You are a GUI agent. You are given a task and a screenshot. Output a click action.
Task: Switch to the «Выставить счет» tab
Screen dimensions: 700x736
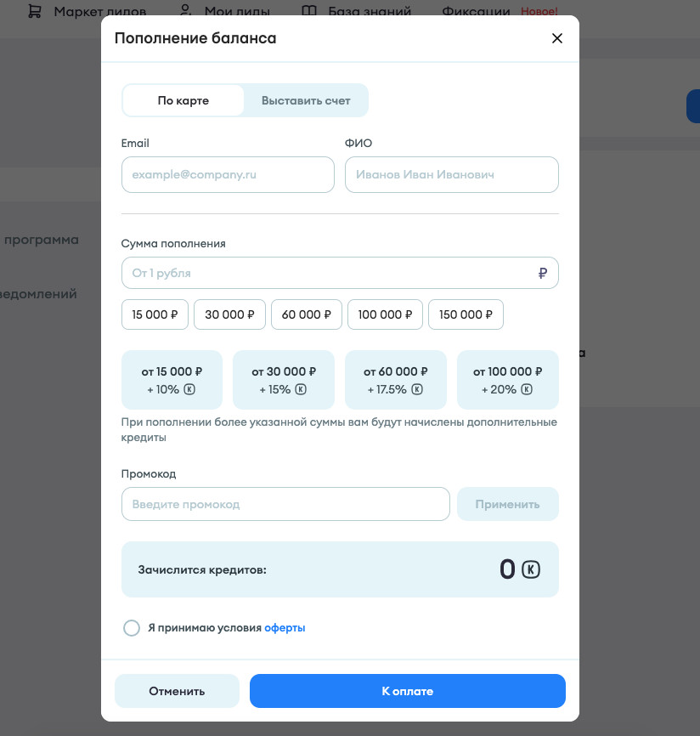click(306, 100)
